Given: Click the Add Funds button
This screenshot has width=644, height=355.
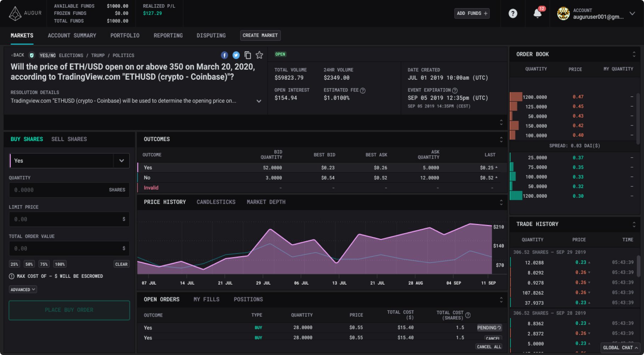Looking at the screenshot, I should click(x=471, y=13).
